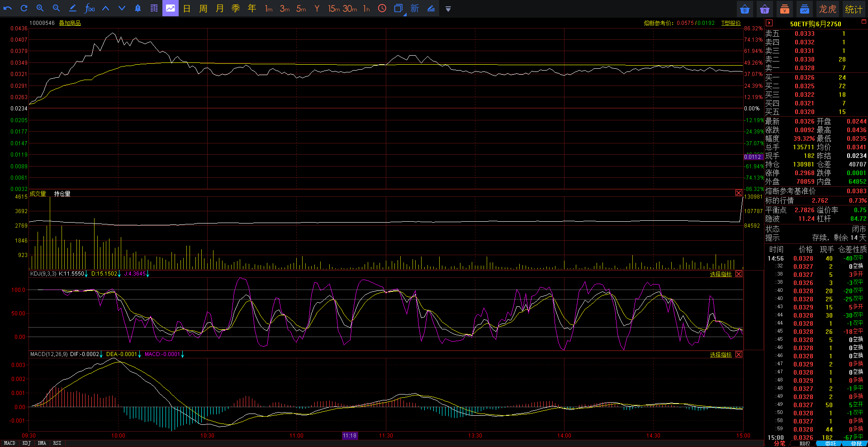Image resolution: width=868 pixels, height=447 pixels.
Task: Select the highlighted intraday line-chart icon
Action: 171,8
